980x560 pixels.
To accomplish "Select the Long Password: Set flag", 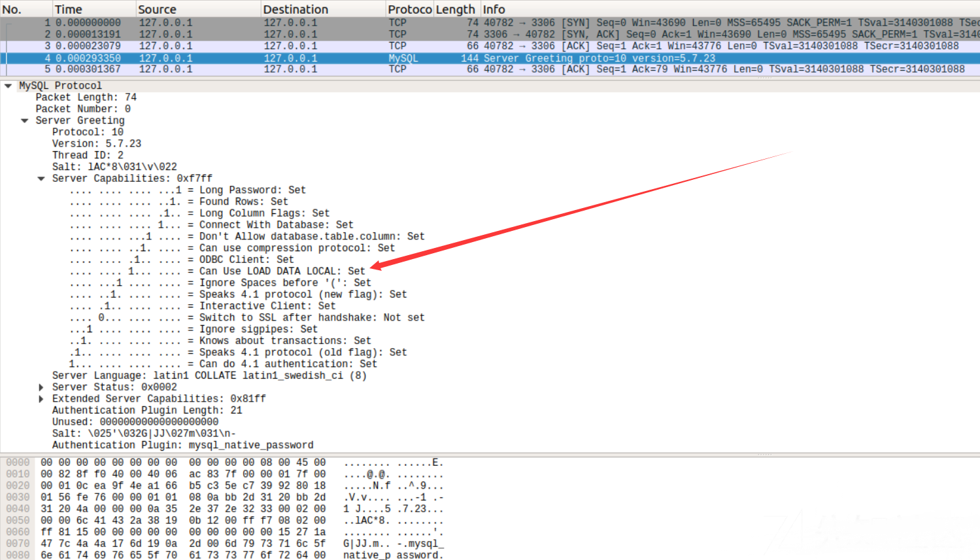I will pyautogui.click(x=188, y=190).
